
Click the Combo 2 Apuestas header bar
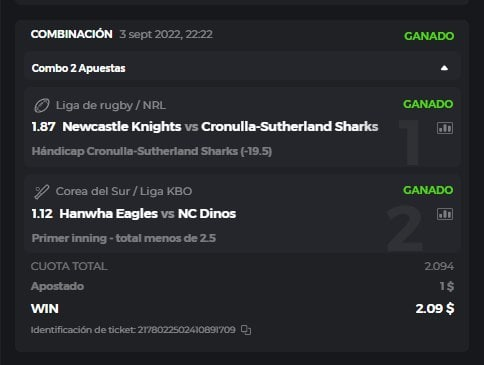click(242, 68)
